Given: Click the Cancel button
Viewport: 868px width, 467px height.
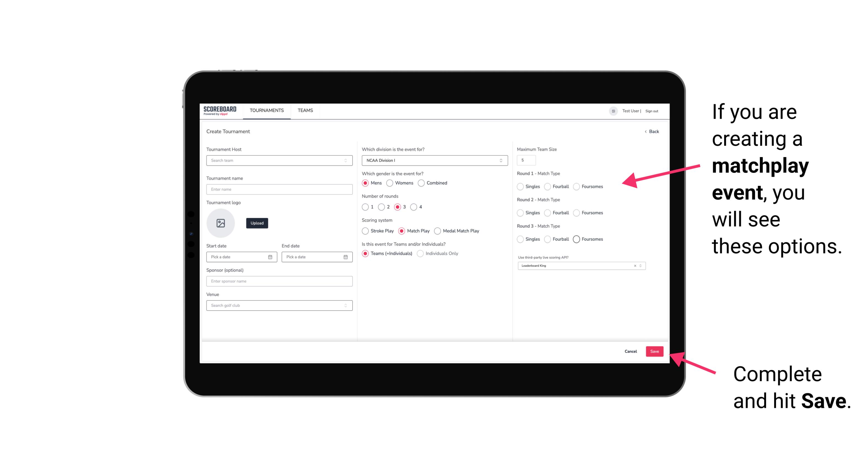Looking at the screenshot, I should [630, 351].
